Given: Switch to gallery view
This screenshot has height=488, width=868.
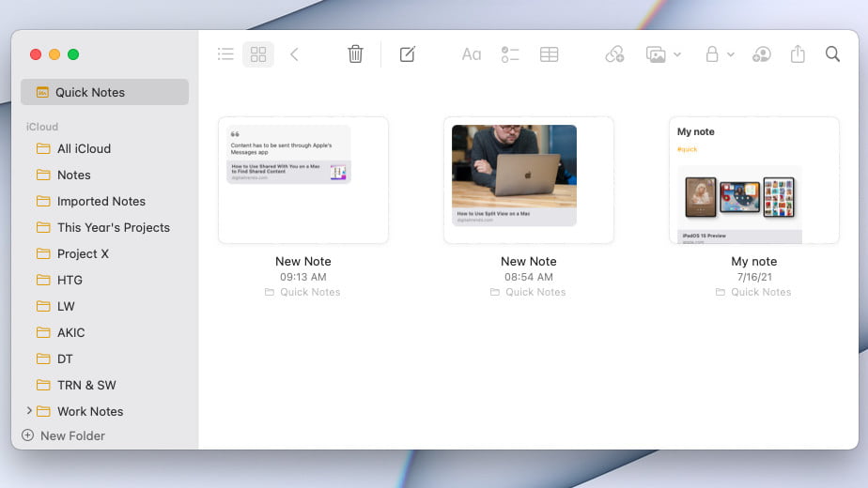Looking at the screenshot, I should pyautogui.click(x=258, y=54).
